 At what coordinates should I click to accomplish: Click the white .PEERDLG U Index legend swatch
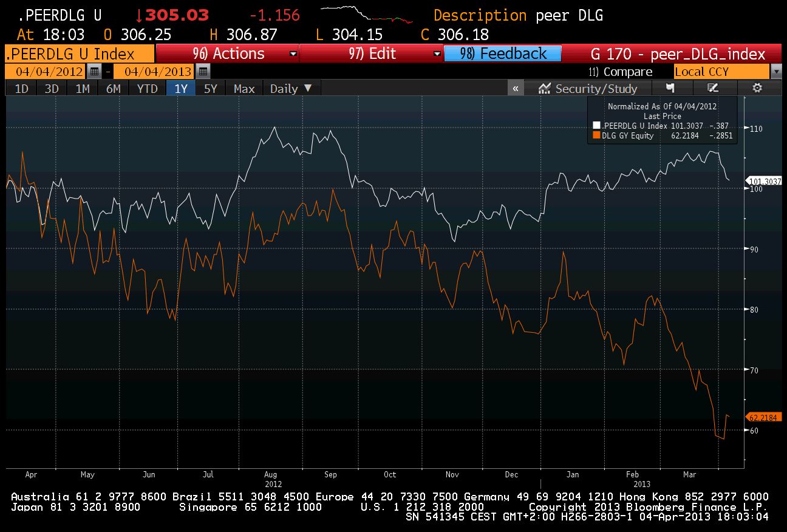596,126
